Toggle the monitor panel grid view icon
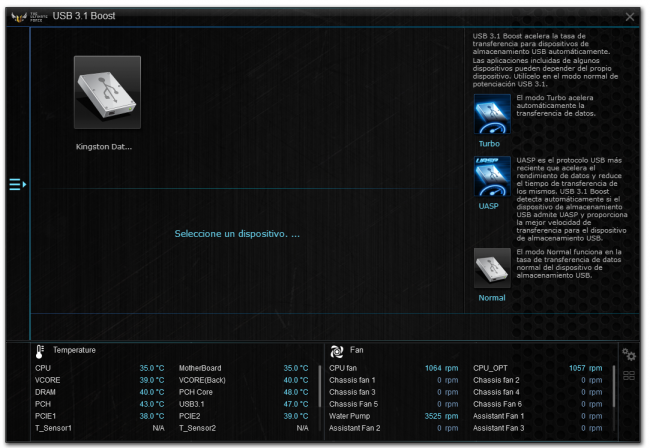Viewport: 650px width, 448px height. (x=629, y=375)
